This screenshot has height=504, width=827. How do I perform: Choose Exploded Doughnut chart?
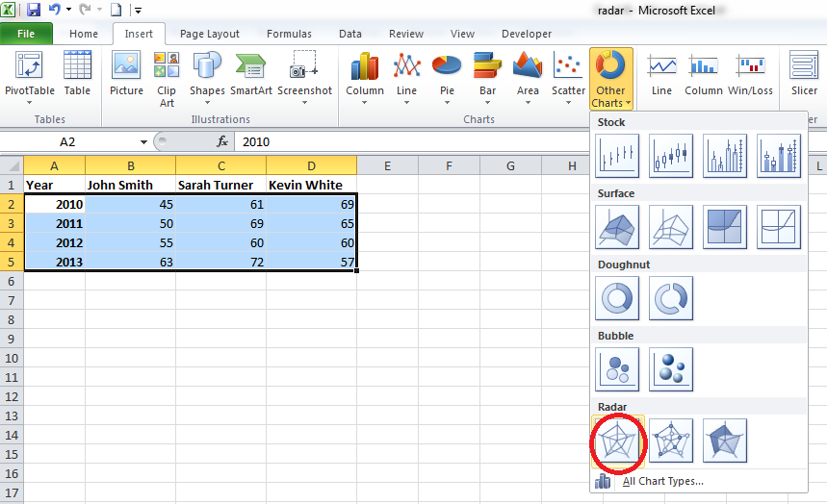click(x=671, y=298)
